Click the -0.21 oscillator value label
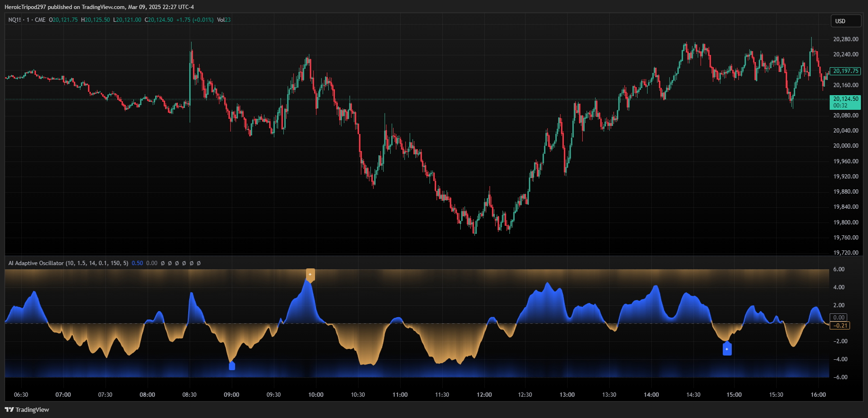 840,326
